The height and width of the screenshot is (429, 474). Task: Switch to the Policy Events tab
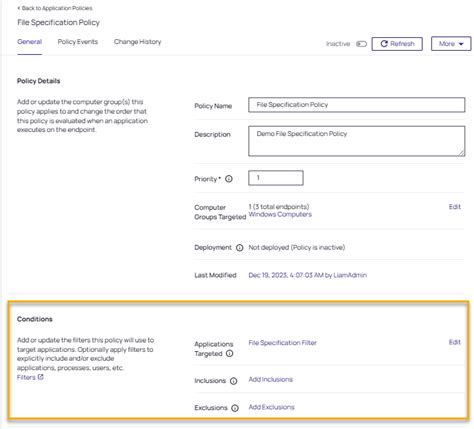(78, 42)
